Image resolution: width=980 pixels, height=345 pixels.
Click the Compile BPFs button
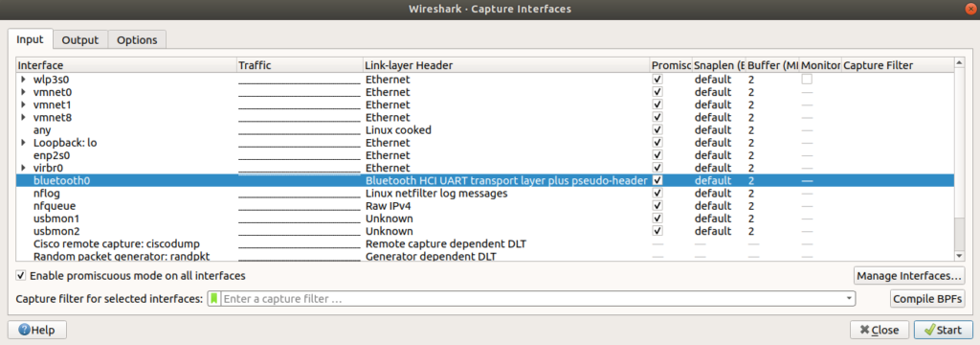click(927, 299)
